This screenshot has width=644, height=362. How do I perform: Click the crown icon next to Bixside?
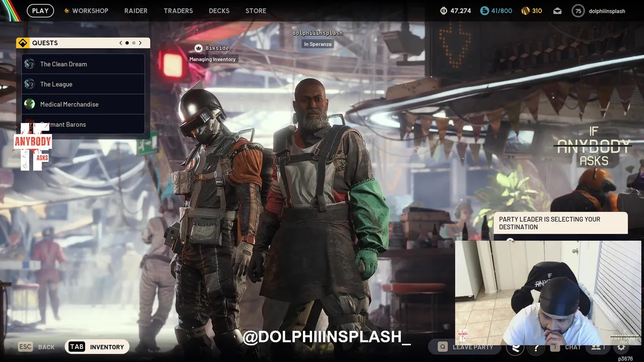pos(198,48)
